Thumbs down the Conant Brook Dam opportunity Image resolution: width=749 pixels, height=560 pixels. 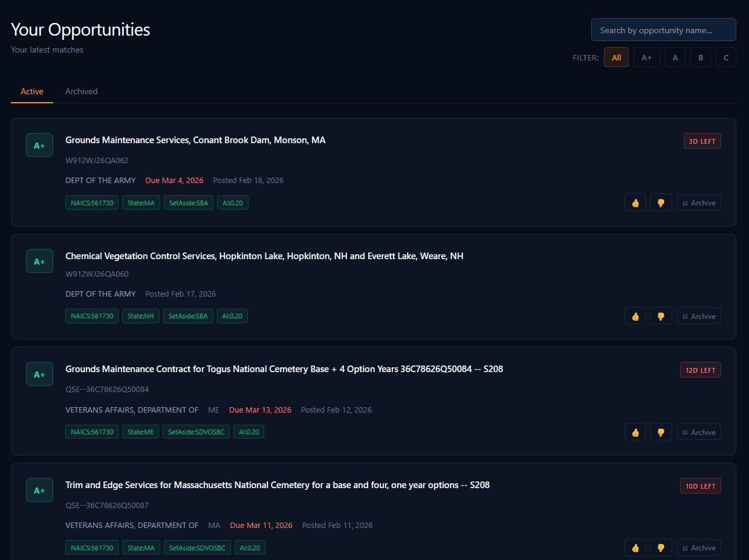point(661,202)
